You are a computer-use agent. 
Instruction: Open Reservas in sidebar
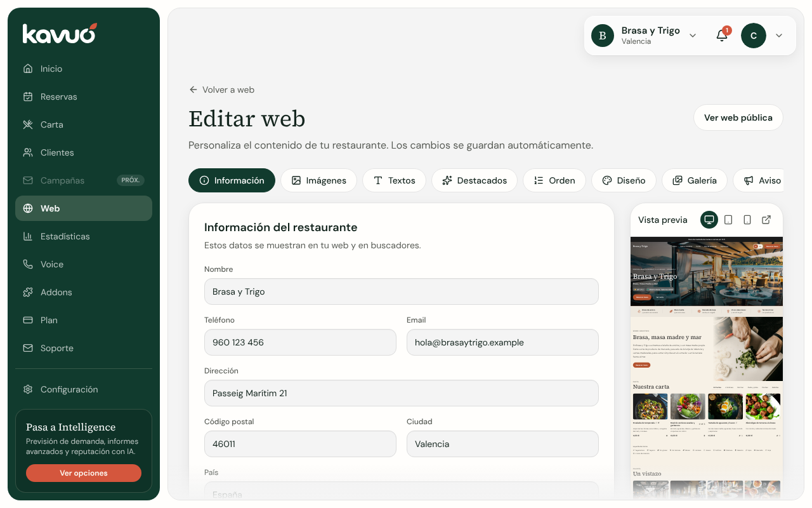[x=84, y=97]
